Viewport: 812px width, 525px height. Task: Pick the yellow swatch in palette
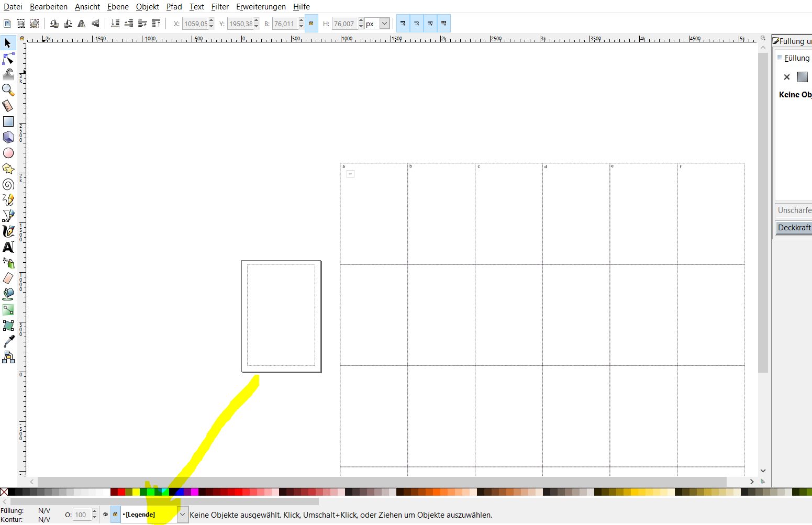(136, 492)
